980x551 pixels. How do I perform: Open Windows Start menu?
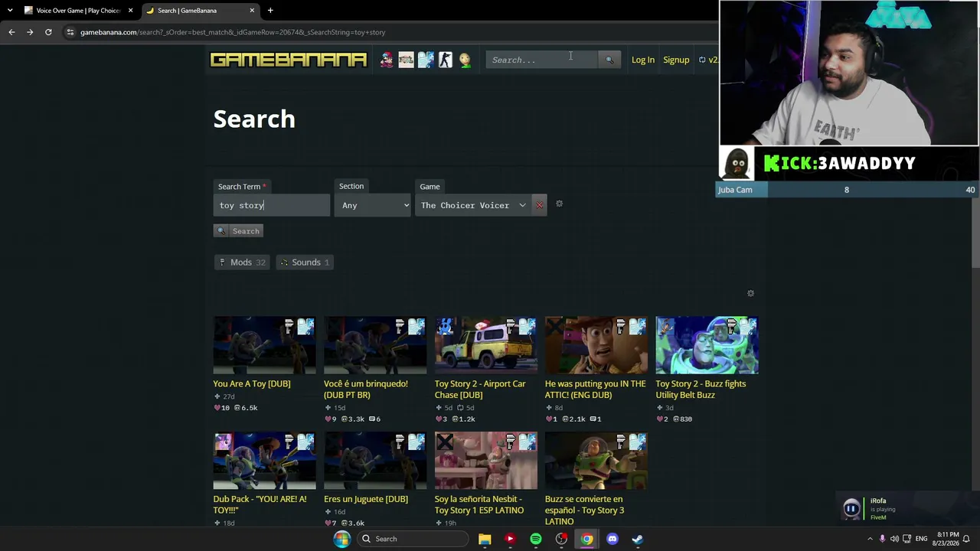coord(341,539)
